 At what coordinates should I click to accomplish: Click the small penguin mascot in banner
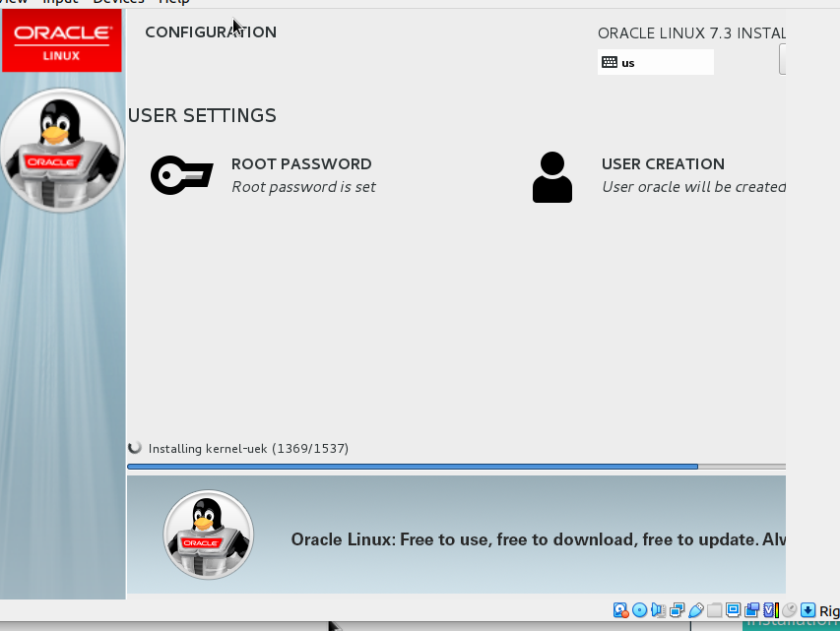pyautogui.click(x=209, y=535)
